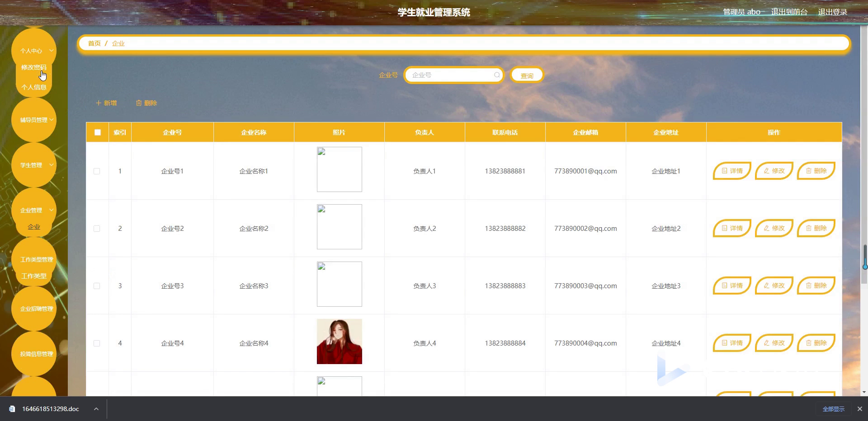
Task: Click the broken image thumbnail in row 3
Action: pyautogui.click(x=339, y=284)
